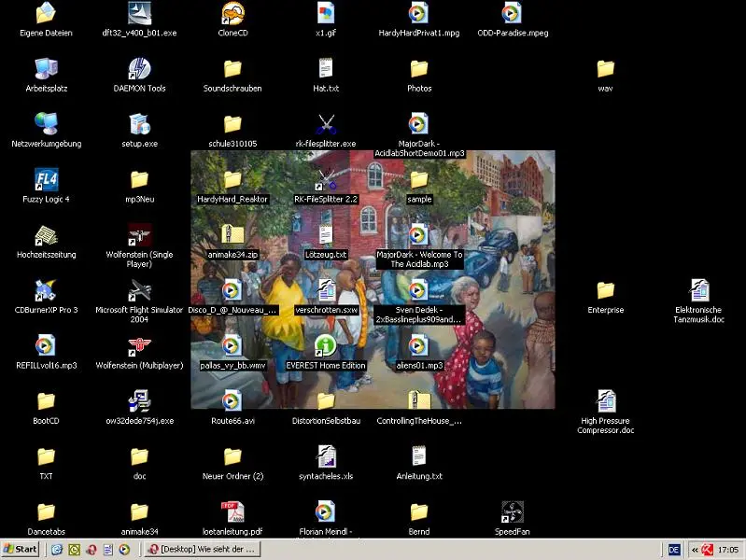The height and width of the screenshot is (560, 746).
Task: Open the Enterprise folder
Action: (606, 290)
